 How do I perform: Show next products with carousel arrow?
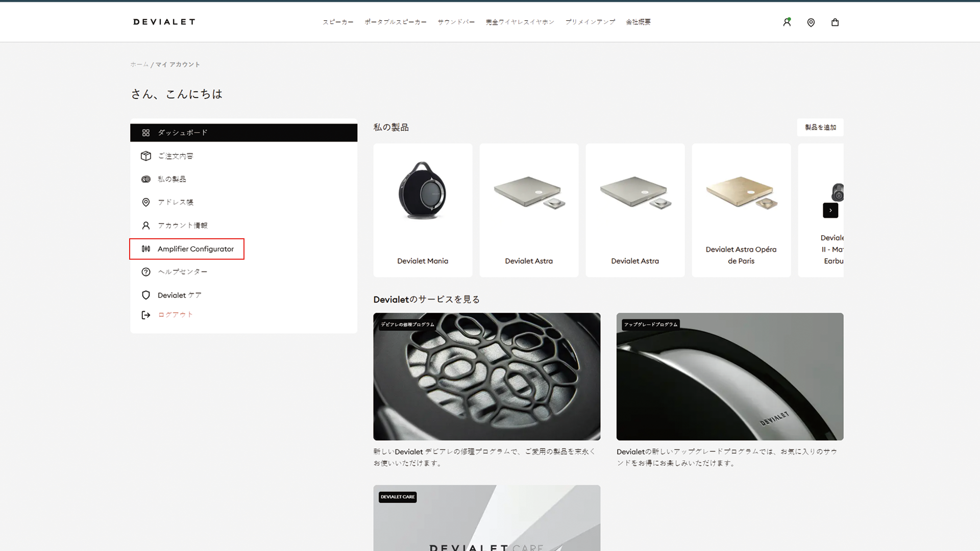point(830,210)
